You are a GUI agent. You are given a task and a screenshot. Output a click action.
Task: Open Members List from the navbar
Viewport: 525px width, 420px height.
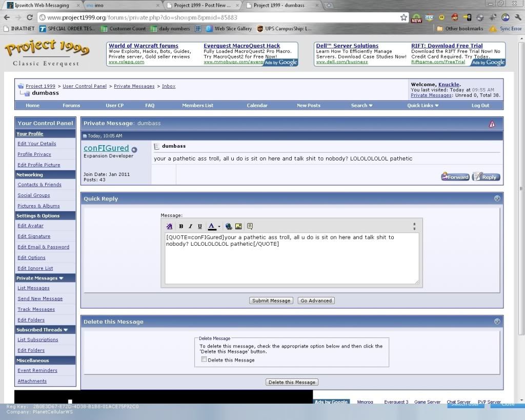197,106
